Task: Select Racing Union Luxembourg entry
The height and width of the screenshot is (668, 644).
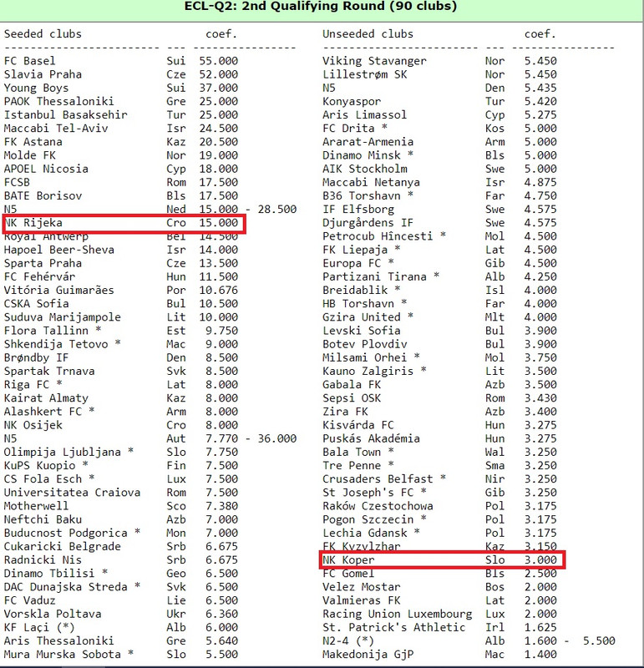Action: click(398, 614)
